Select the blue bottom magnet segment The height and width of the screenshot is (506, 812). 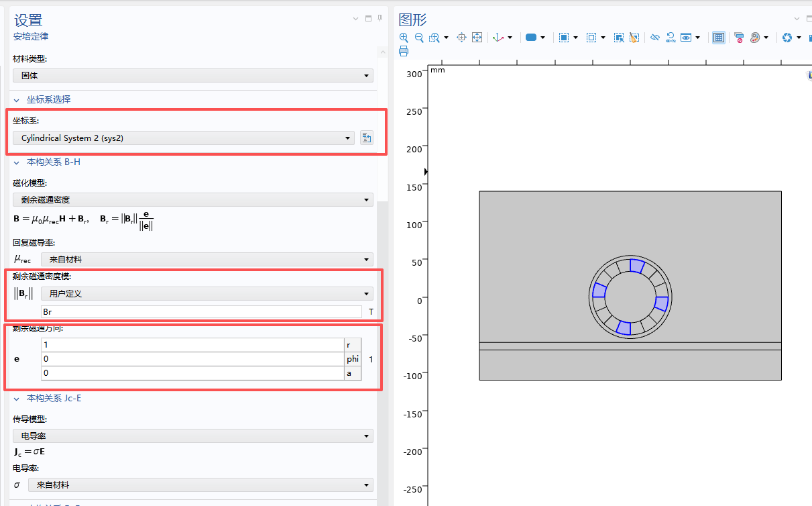pos(624,327)
